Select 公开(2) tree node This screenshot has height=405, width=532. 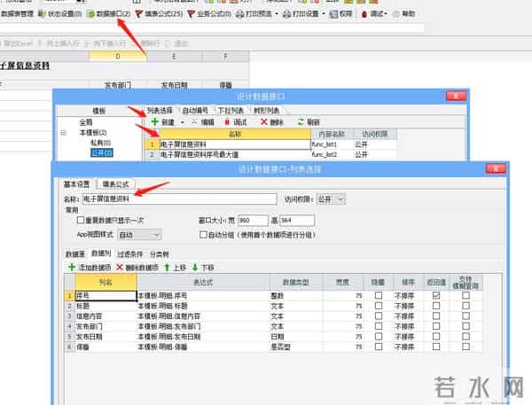102,153
